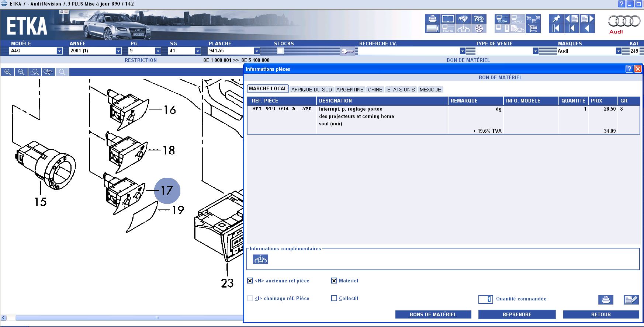Open the PLANCHE dropdown list

[257, 51]
